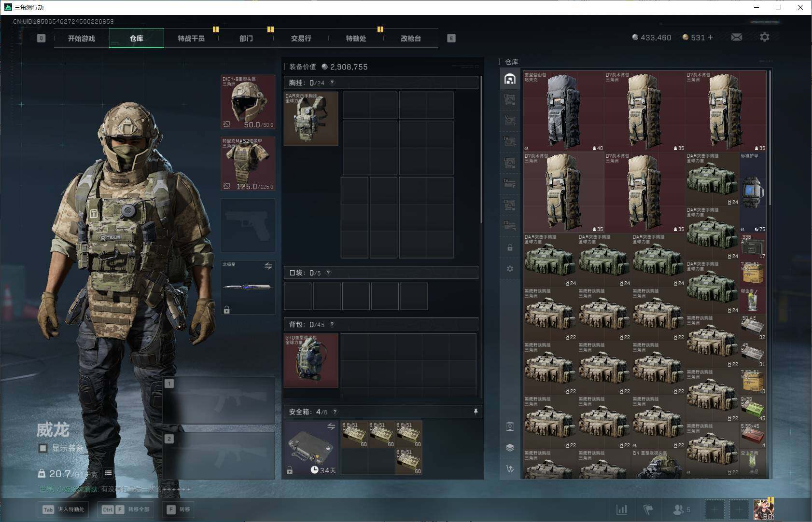
Task: Switch to the 改枪台 tab
Action: pos(411,38)
